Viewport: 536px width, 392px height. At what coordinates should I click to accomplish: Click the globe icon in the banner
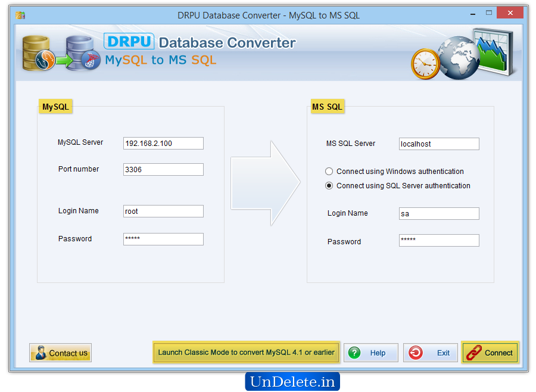tap(459, 58)
